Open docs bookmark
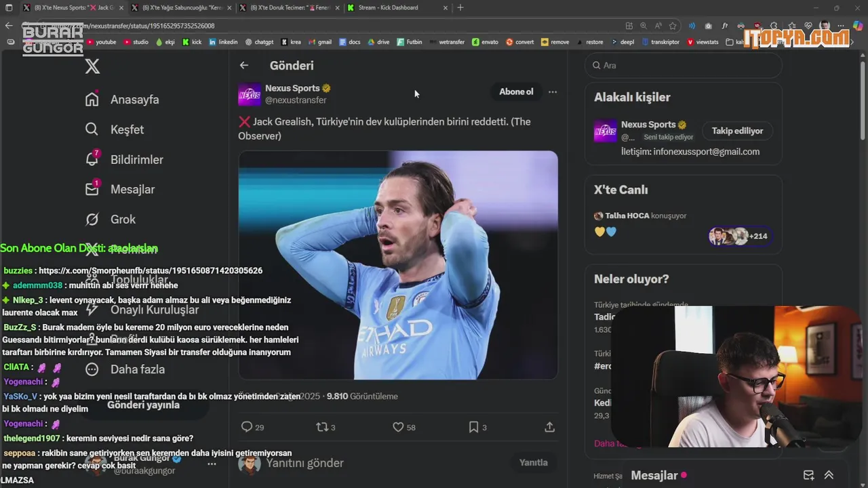Viewport: 868px width, 488px height. (350, 42)
